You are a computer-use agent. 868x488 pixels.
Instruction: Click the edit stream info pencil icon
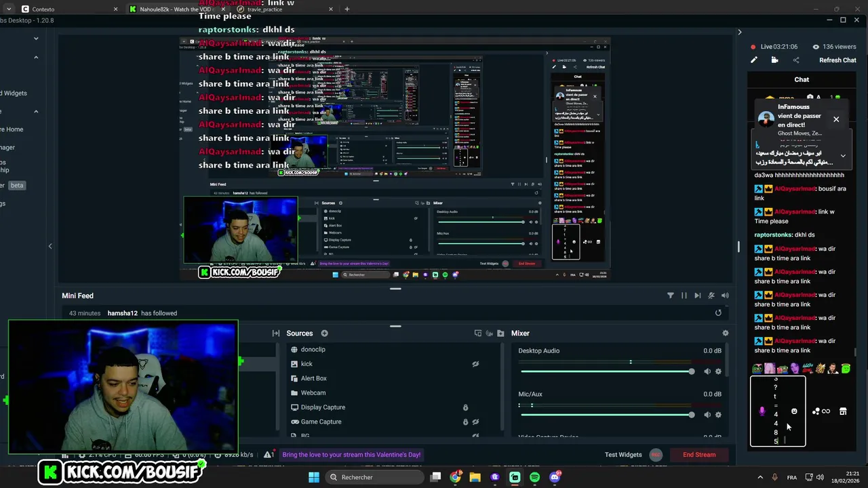tap(753, 60)
